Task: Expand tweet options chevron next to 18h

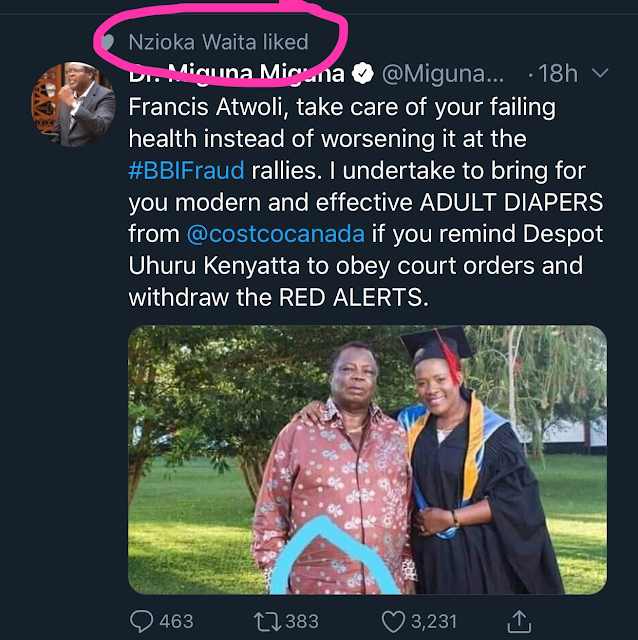Action: click(x=600, y=73)
